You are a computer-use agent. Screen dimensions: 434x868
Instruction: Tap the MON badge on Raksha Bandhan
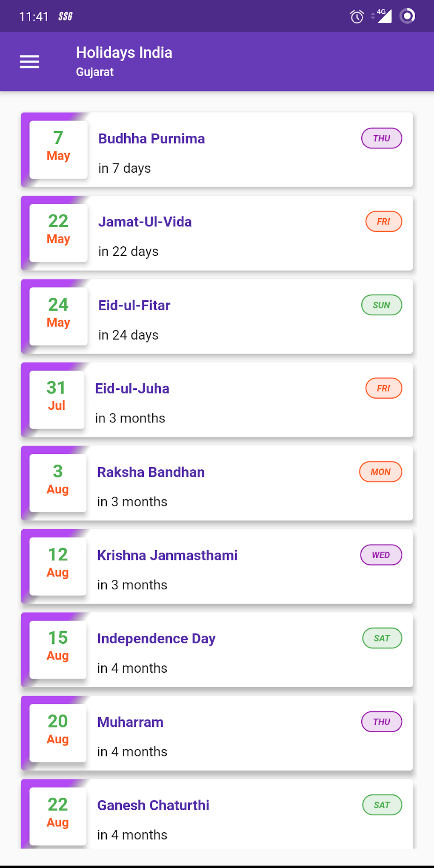(x=380, y=472)
